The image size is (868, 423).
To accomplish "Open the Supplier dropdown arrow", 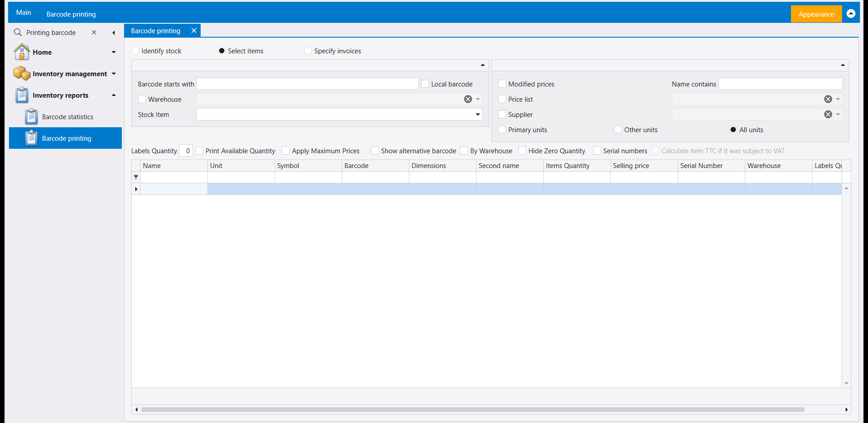I will pos(838,114).
